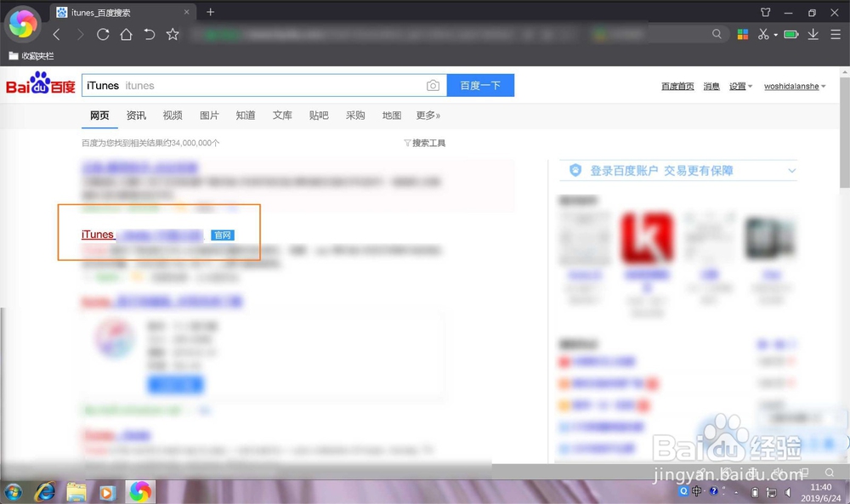Go to browser home page icon
Screen dimensions: 850x504
(x=127, y=35)
